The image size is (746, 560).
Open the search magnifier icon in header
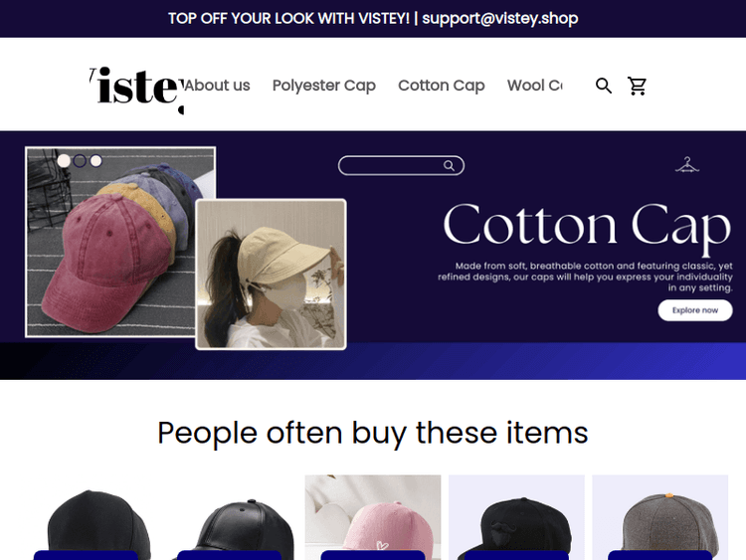pyautogui.click(x=604, y=86)
